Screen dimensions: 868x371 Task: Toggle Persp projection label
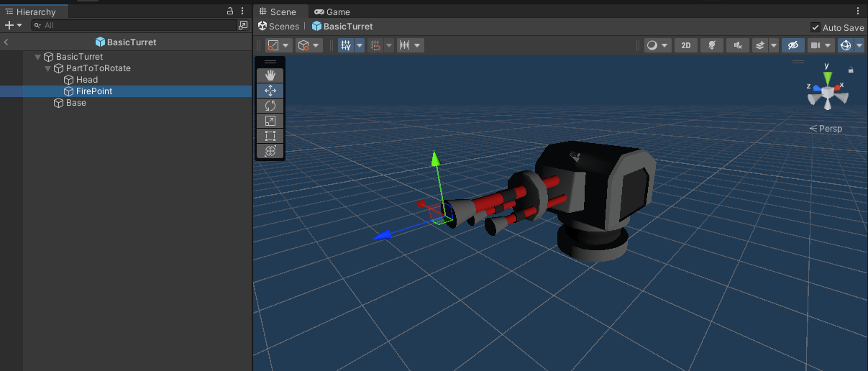(x=826, y=129)
